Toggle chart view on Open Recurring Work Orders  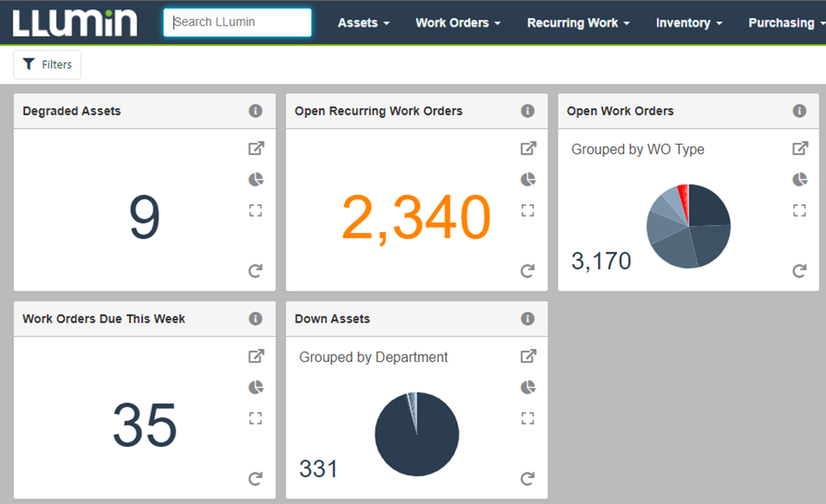[527, 179]
